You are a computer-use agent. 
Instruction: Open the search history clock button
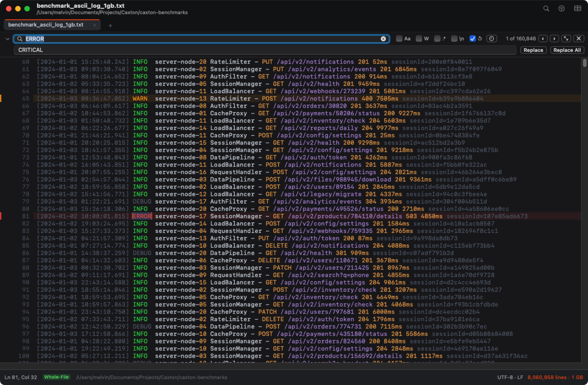492,39
